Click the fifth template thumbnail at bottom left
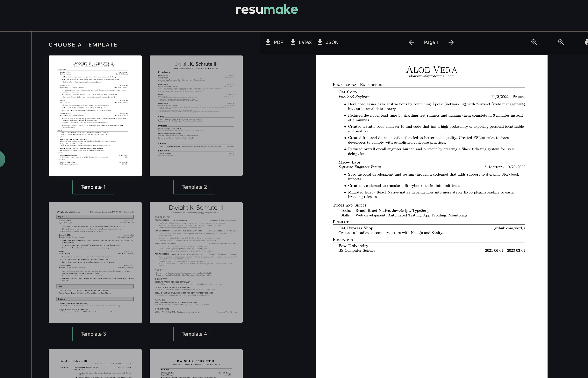 click(95, 364)
